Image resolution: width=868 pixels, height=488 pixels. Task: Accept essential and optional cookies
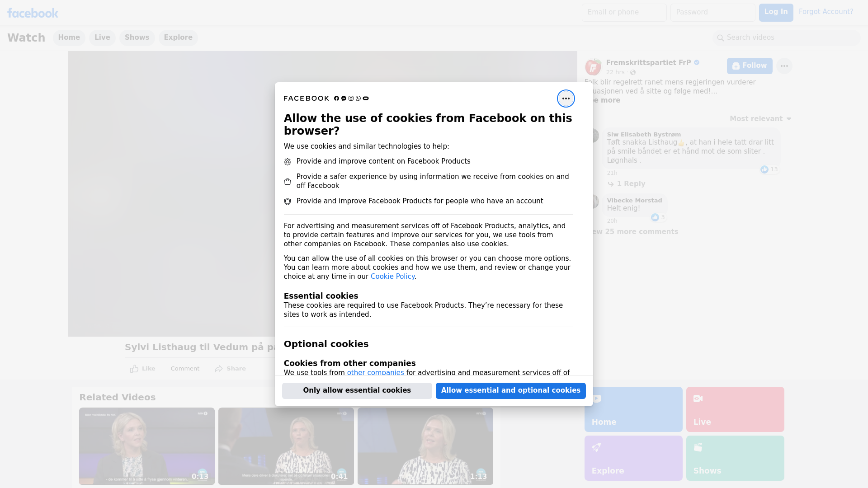pyautogui.click(x=510, y=391)
